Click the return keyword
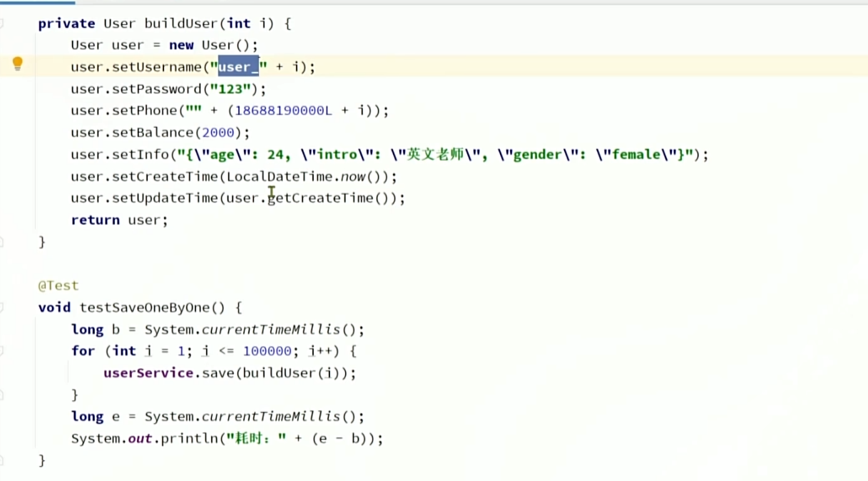 coord(95,220)
